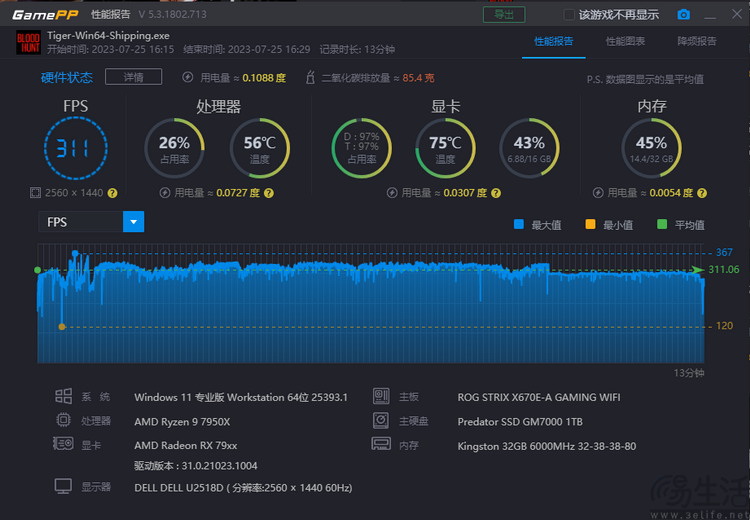Click the 120 minimum value chart marker
Viewport: 750px width, 520px height.
(x=62, y=327)
